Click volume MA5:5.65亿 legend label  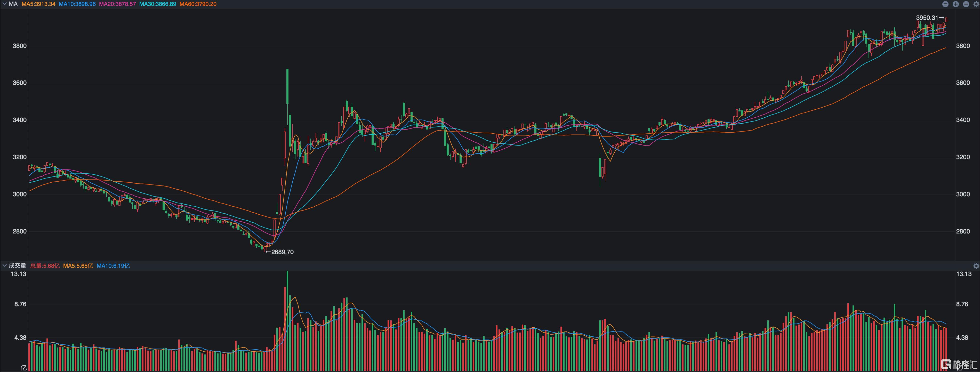point(78,266)
